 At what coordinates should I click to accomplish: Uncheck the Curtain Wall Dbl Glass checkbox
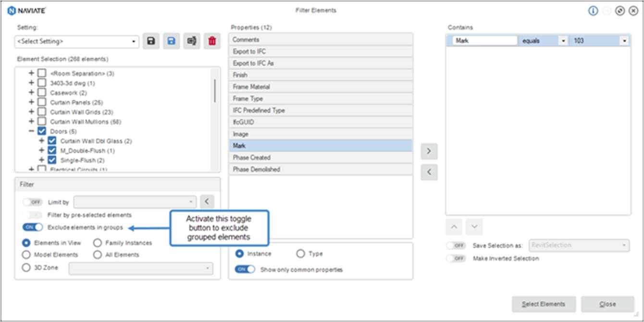[52, 141]
